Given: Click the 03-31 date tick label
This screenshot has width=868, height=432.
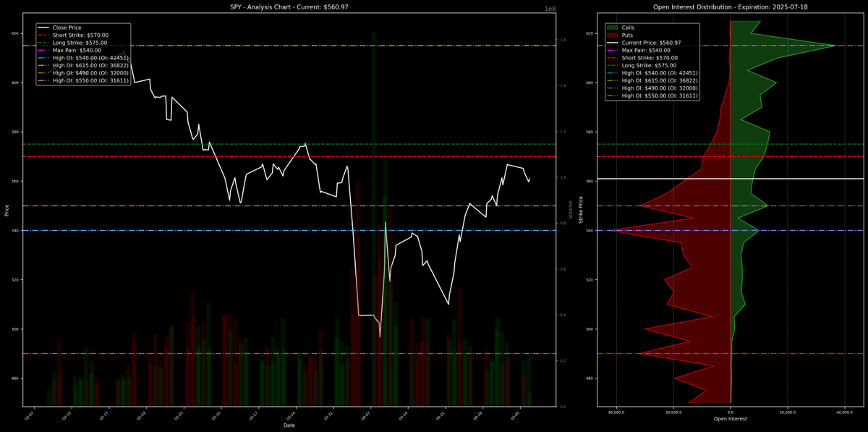Looking at the screenshot, I should [x=329, y=415].
